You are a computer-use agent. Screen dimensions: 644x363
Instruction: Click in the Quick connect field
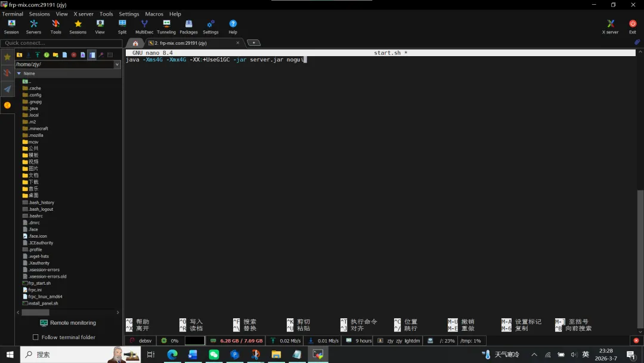pos(61,43)
